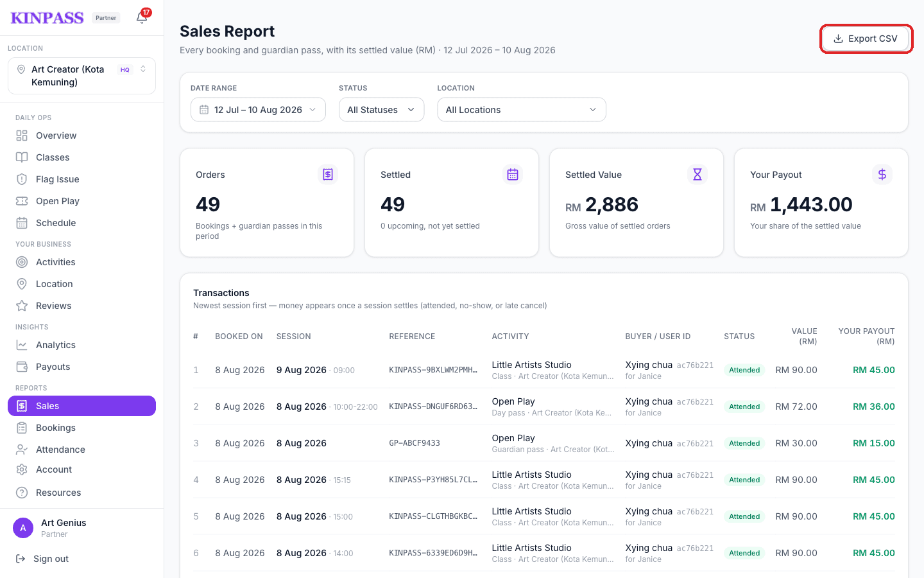Click the Payouts wallet icon
Screen dimensions: 924x578
22,367
